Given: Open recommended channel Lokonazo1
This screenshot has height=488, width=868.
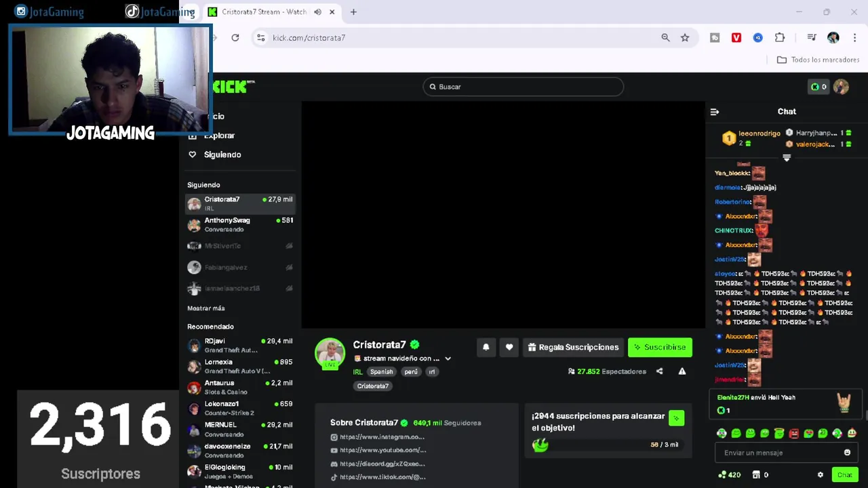Looking at the screenshot, I should [240, 408].
